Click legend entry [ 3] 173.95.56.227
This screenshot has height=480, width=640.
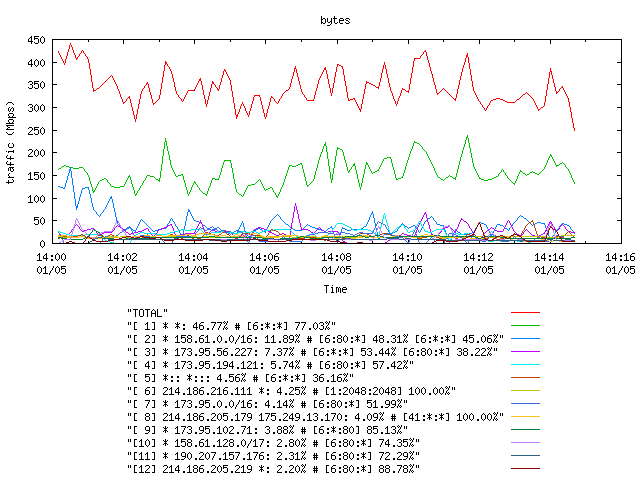(x=312, y=352)
